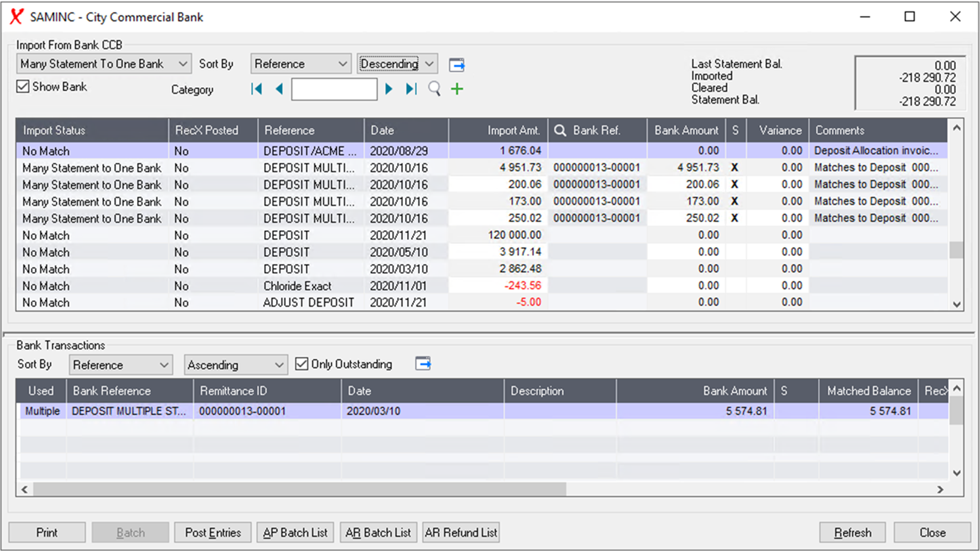Open the AP Batch List
The image size is (980, 551).
(x=295, y=533)
